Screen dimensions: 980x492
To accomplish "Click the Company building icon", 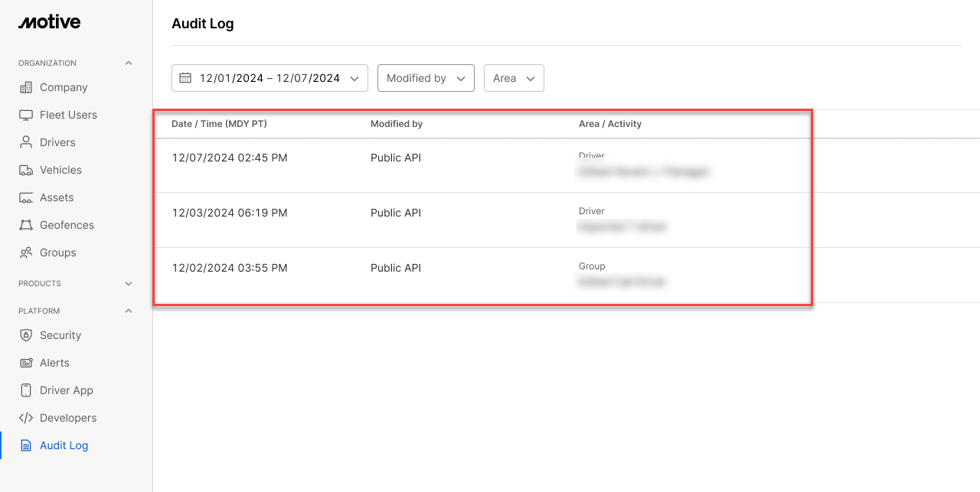I will [x=26, y=87].
